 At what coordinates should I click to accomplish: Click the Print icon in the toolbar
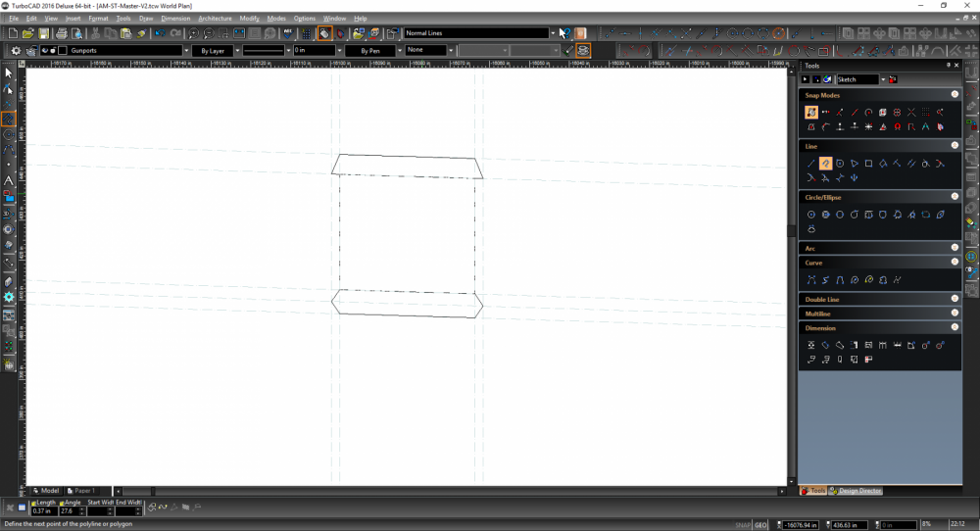(61, 33)
